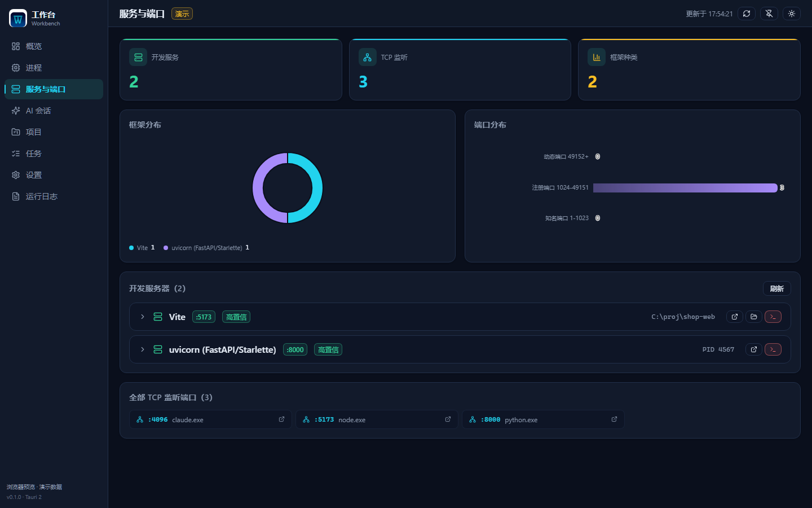Click the :5173 port badge on Vite
Screen dimensions: 812x508
click(x=204, y=317)
